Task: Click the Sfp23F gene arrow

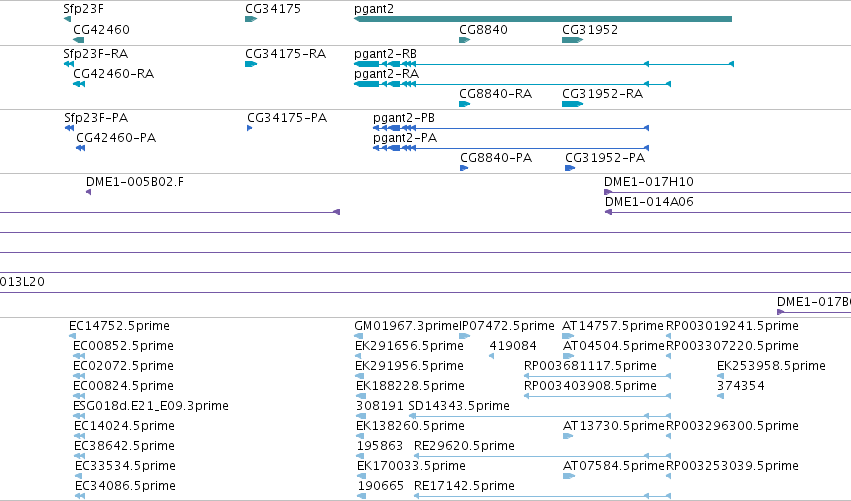Action: click(67, 19)
